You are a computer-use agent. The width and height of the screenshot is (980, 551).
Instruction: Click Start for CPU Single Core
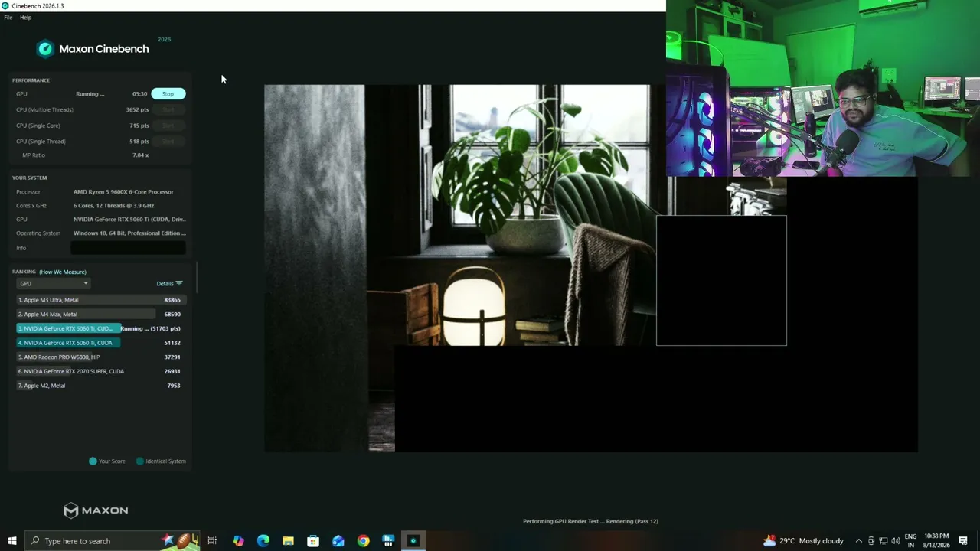tap(168, 126)
